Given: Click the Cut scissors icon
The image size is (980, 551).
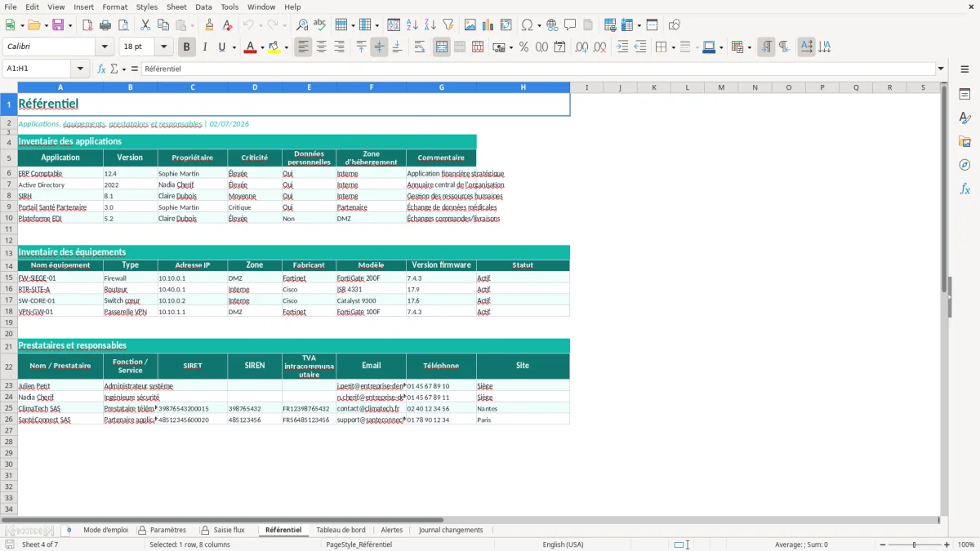Looking at the screenshot, I should [145, 25].
